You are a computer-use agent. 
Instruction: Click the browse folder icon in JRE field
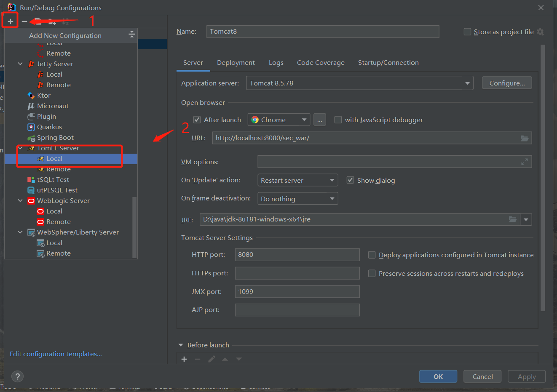(x=513, y=219)
